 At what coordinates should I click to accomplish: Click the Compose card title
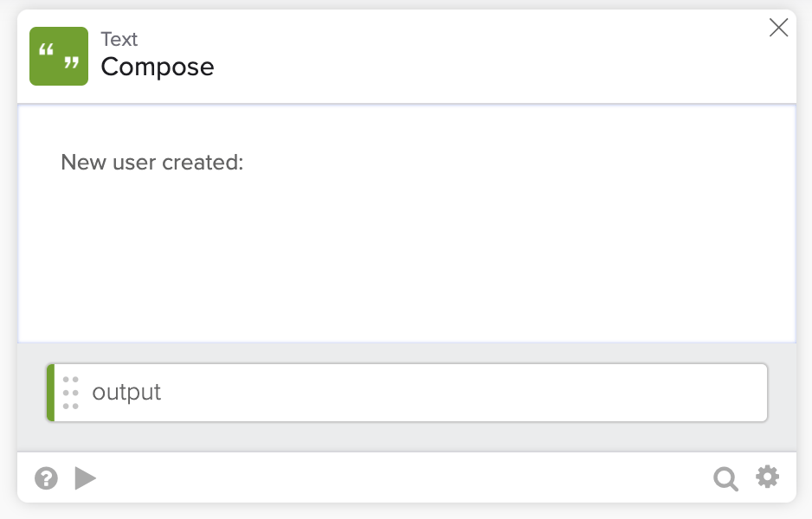point(158,67)
